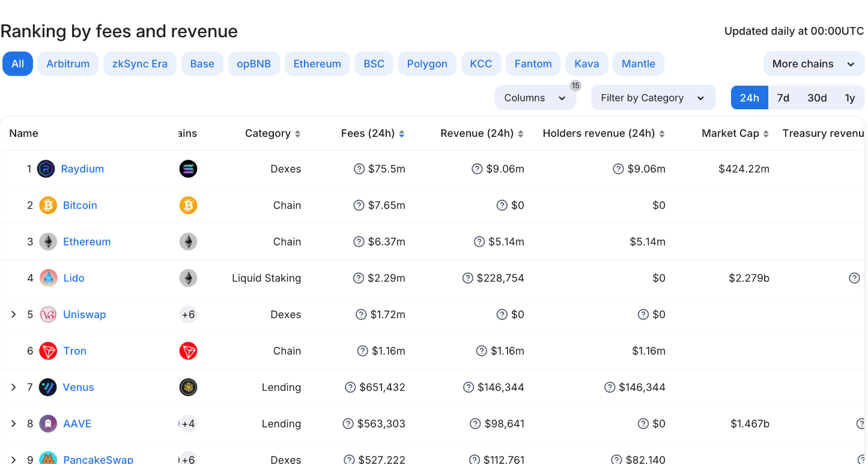The image size is (868, 464).
Task: Open the Raydium protocol link
Action: [x=82, y=169]
